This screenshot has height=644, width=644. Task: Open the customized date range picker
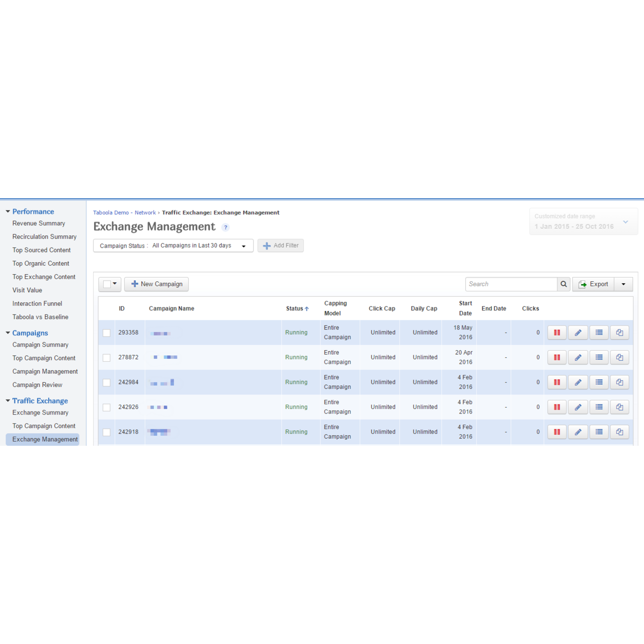(x=584, y=221)
